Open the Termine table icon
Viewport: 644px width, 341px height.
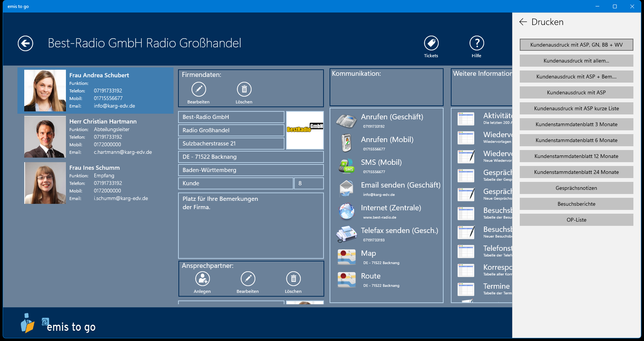466,289
